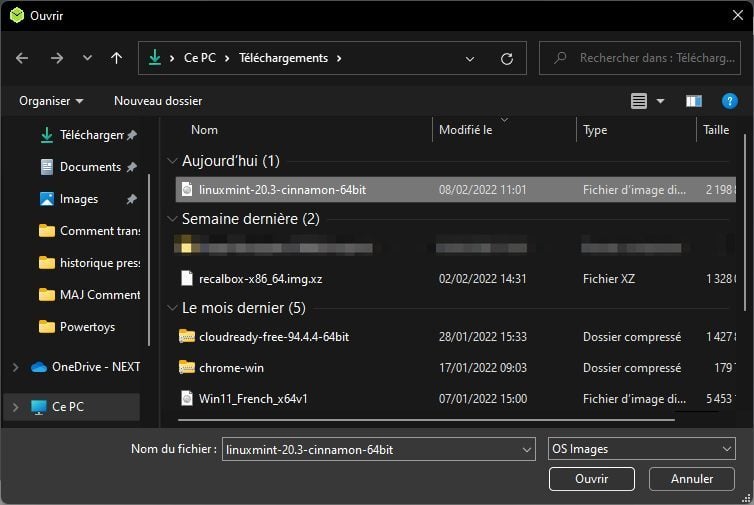The height and width of the screenshot is (505, 754).
Task: Click the zip folder icon of cloudready-free
Action: tap(187, 336)
